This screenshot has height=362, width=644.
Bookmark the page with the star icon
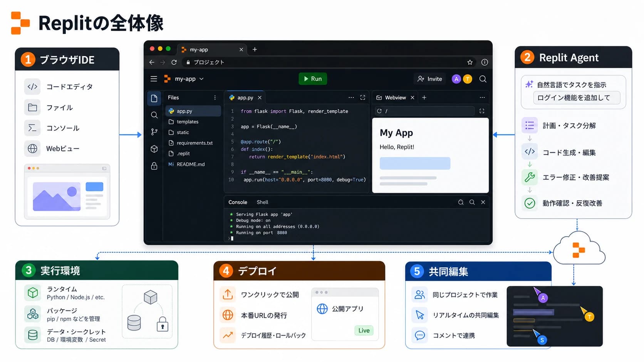pyautogui.click(x=470, y=62)
